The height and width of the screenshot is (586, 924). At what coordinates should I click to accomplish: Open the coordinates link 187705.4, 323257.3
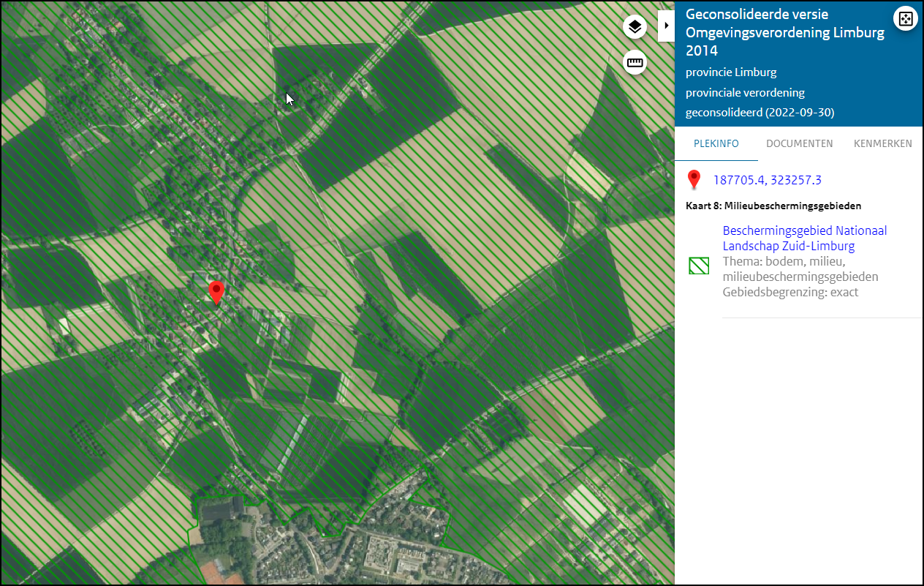[x=768, y=179]
